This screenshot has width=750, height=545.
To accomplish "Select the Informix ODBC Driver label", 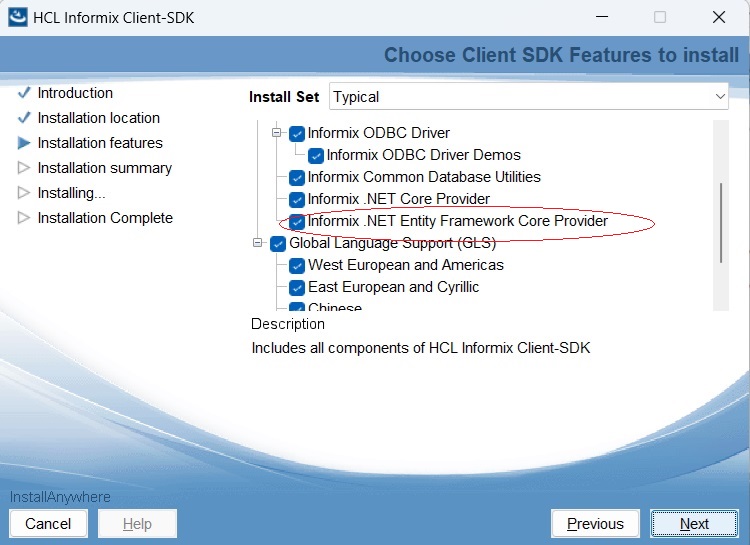I will [x=378, y=133].
